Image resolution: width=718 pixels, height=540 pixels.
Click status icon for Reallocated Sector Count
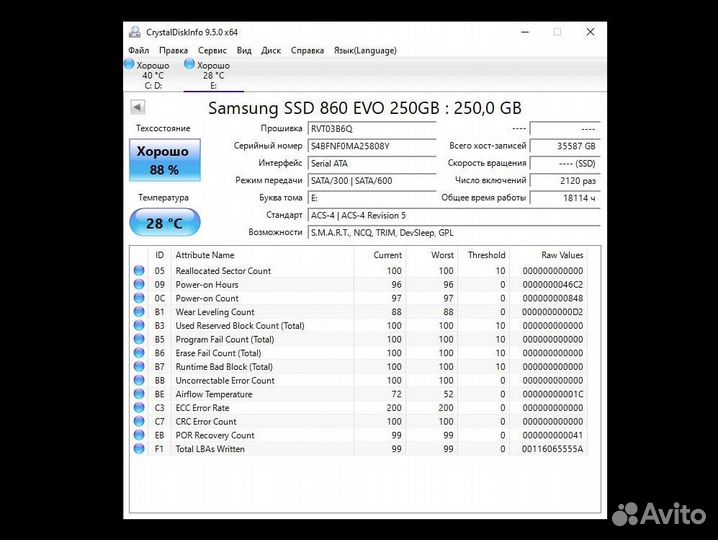139,271
